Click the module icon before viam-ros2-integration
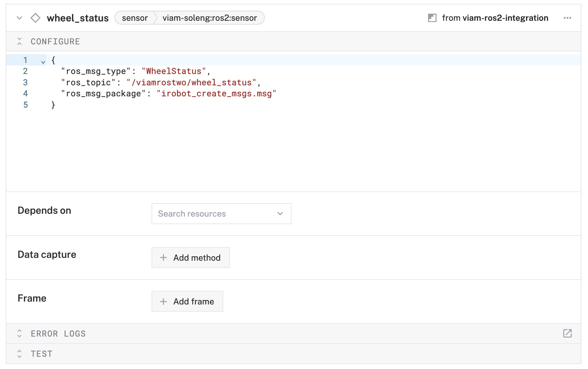Screen dimensions: 588x369 click(x=432, y=18)
